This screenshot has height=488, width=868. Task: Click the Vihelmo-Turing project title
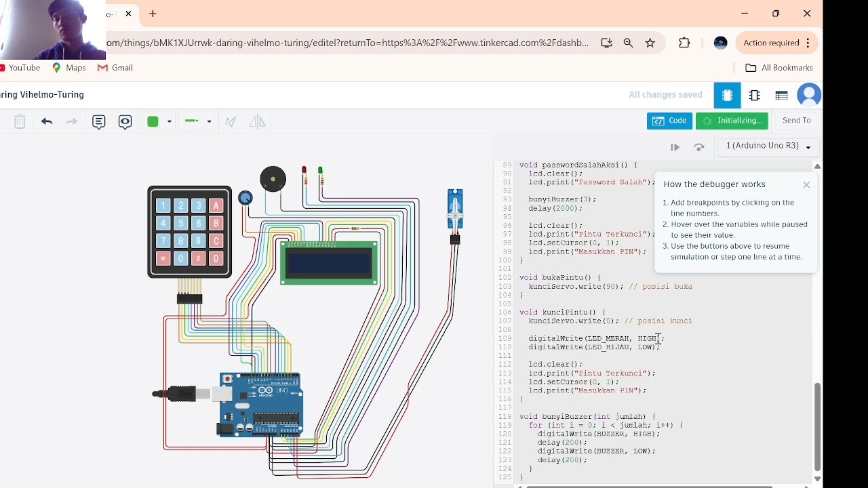(42, 95)
